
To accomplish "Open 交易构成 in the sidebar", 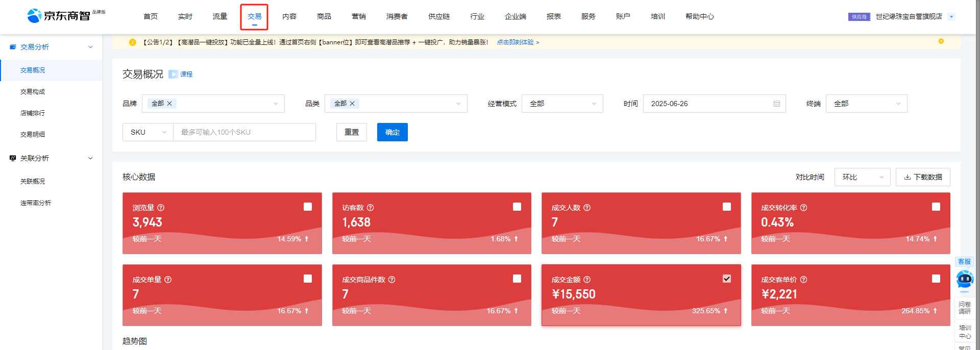I will (33, 92).
